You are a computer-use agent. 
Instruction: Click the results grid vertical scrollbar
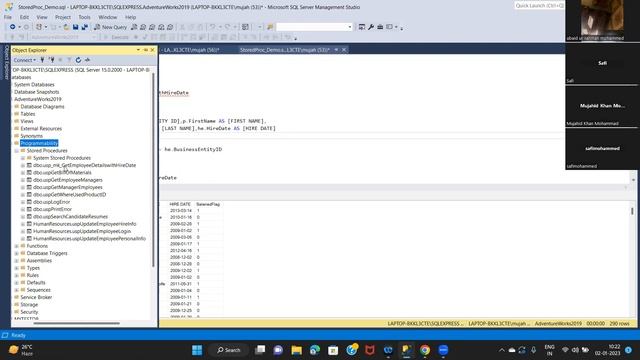(x=632, y=211)
